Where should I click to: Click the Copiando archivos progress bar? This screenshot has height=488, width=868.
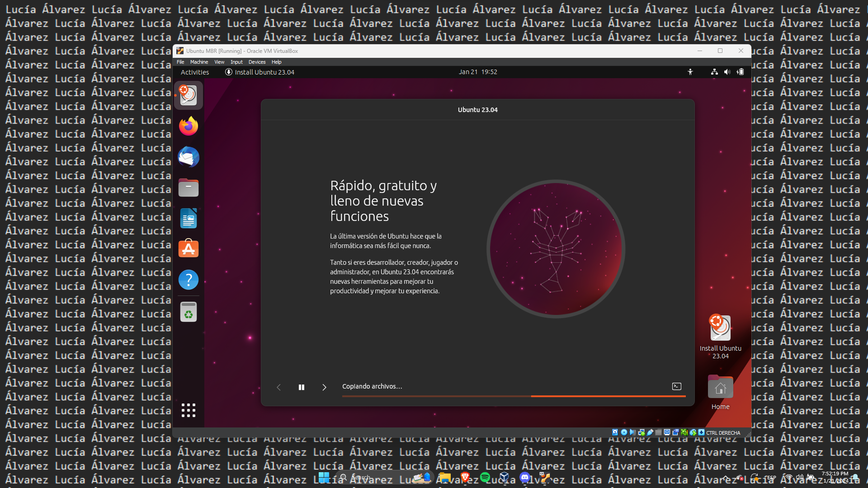[514, 396]
